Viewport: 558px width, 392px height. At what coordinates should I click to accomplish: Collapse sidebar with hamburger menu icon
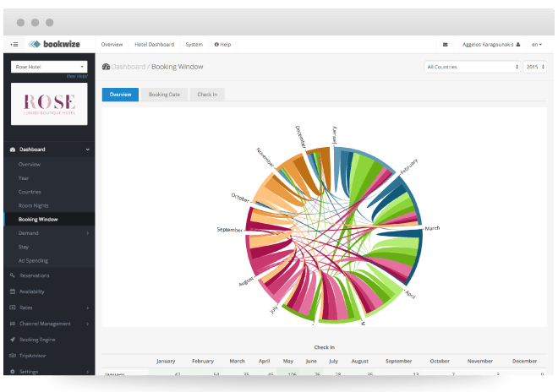(x=14, y=45)
